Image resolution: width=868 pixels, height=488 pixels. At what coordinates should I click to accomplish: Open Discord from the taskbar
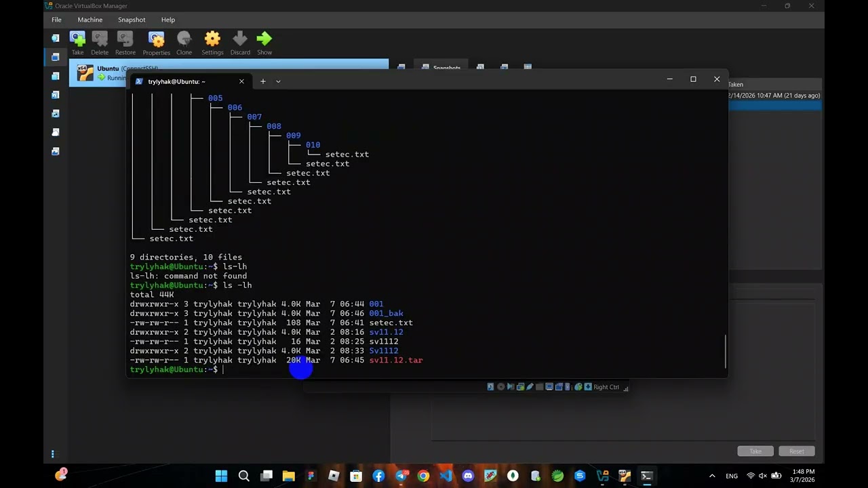(468, 476)
